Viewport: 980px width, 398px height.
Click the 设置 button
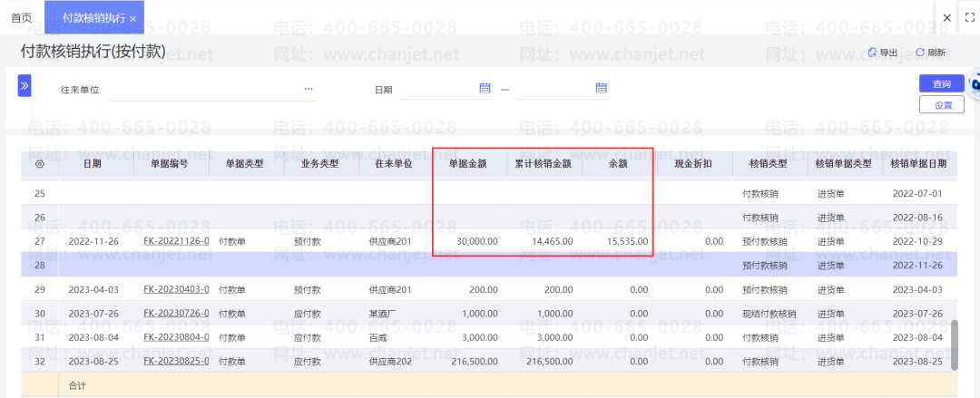tap(942, 105)
